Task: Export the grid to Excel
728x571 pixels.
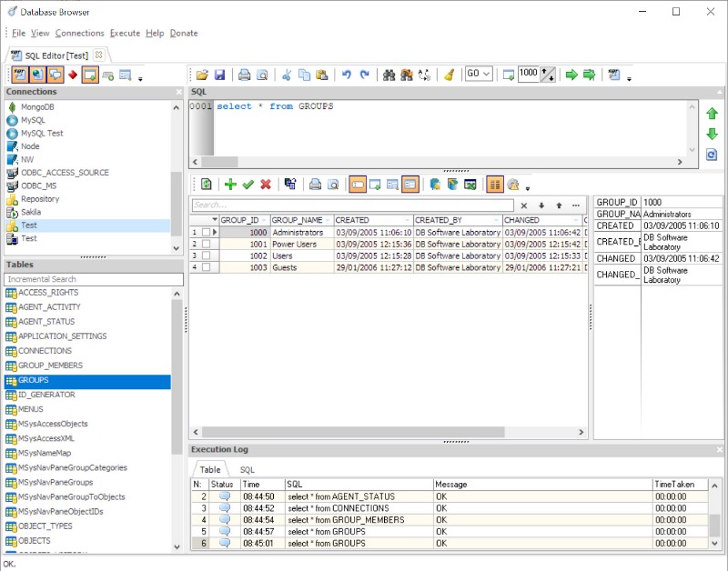Action: point(470,185)
